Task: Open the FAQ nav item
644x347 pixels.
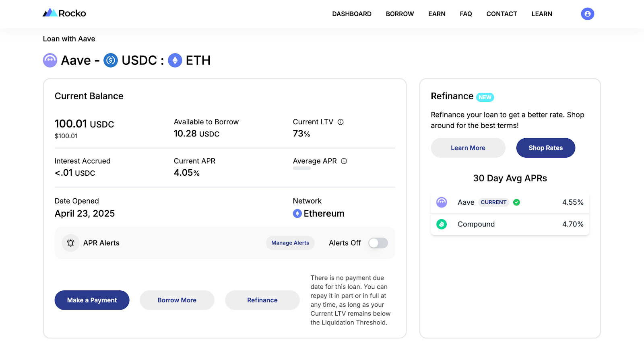Action: (466, 14)
